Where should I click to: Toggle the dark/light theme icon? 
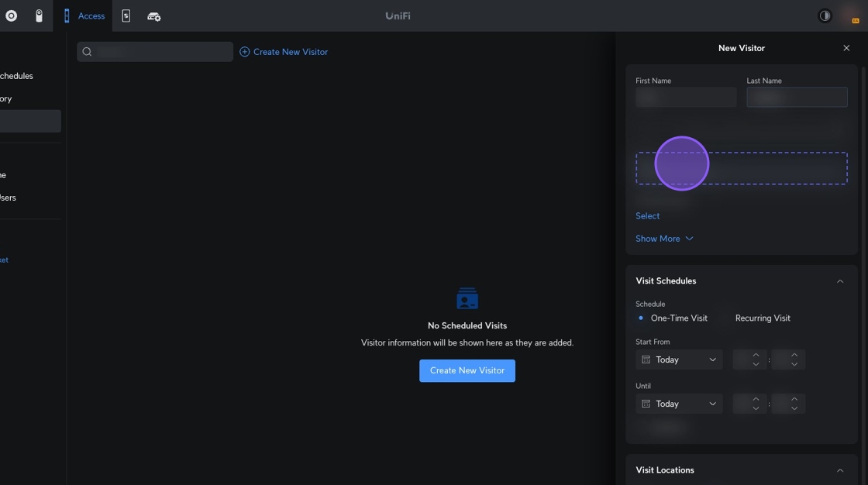tap(825, 15)
